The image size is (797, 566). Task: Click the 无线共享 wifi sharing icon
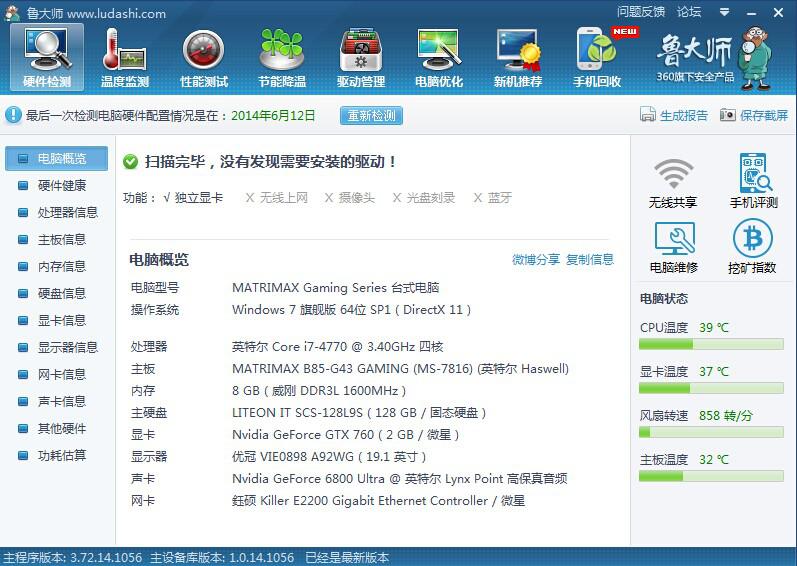[x=673, y=174]
